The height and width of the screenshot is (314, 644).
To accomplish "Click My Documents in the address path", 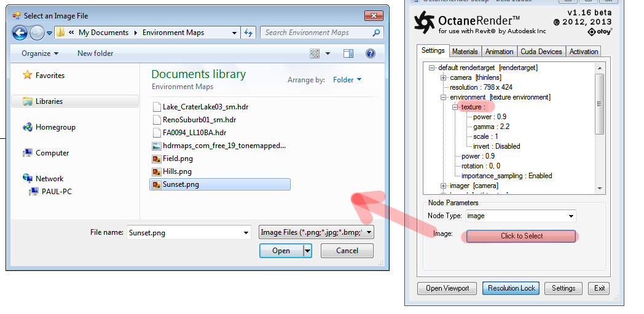I will pos(103,33).
